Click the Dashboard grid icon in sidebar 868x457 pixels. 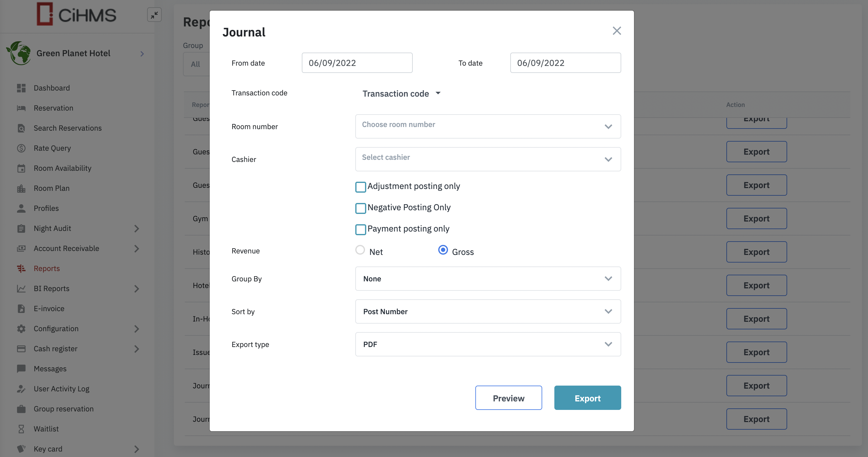tap(21, 88)
